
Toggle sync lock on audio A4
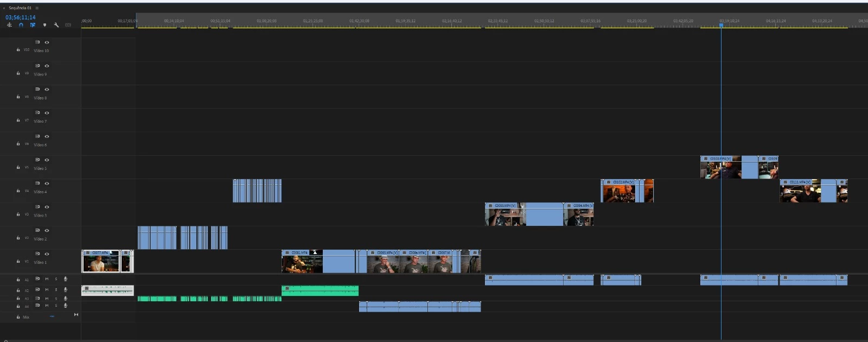37,306
